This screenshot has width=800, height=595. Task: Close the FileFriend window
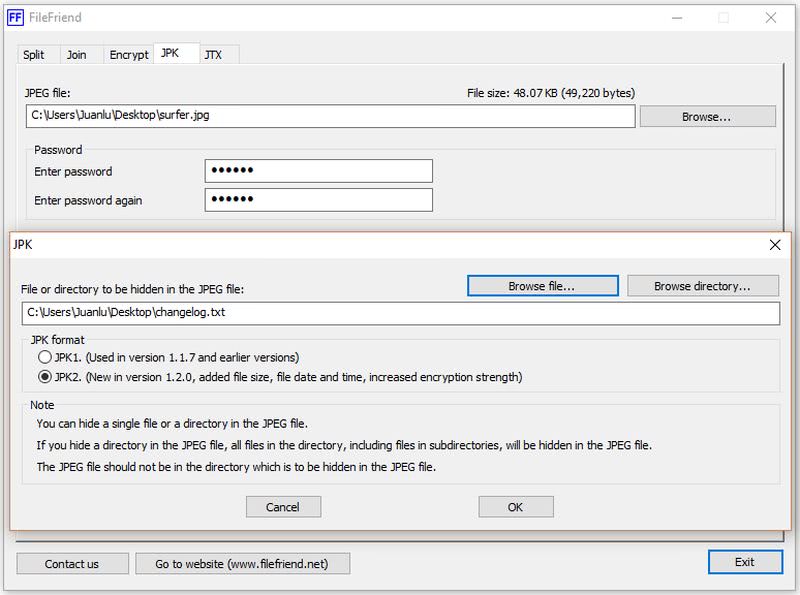[770, 18]
